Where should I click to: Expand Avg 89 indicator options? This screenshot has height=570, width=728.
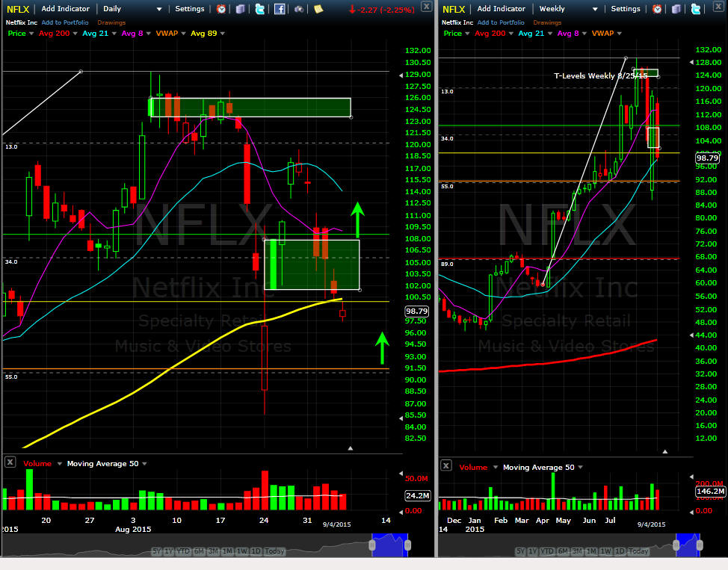(223, 34)
